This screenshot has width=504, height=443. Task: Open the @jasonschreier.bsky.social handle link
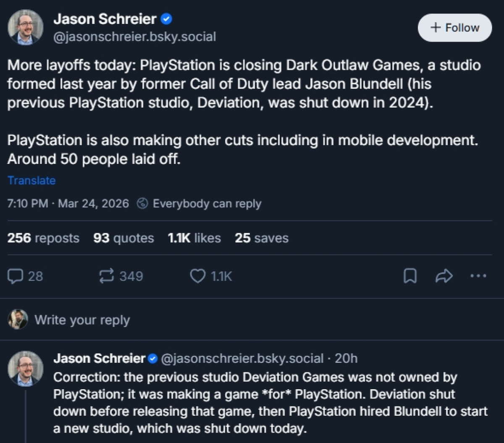click(x=134, y=37)
